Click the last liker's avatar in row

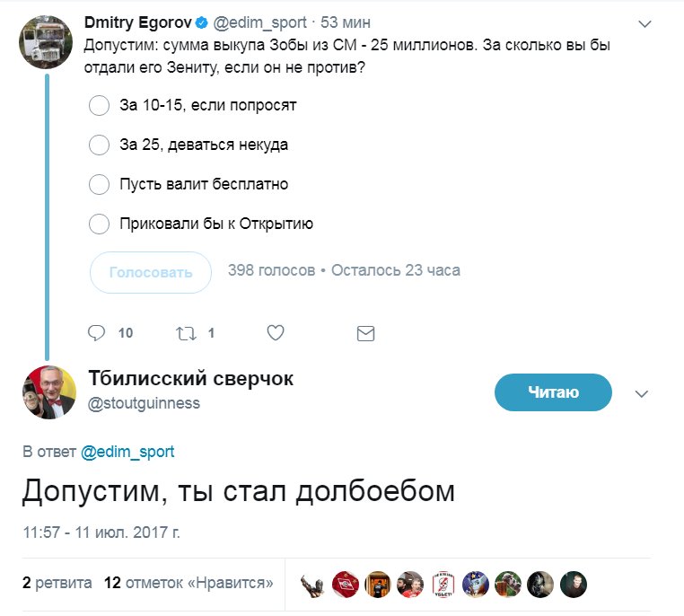pyautogui.click(x=573, y=584)
